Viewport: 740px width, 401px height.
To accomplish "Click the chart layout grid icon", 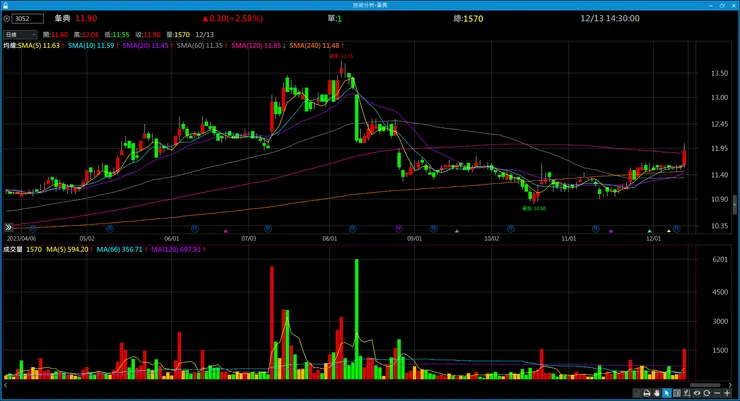I will click(x=677, y=393).
